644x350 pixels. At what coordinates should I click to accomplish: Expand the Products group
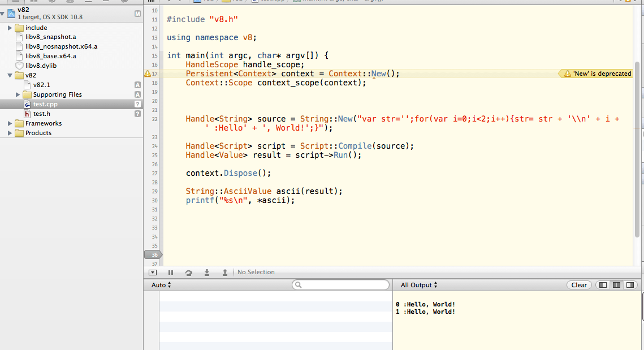[x=9, y=132]
